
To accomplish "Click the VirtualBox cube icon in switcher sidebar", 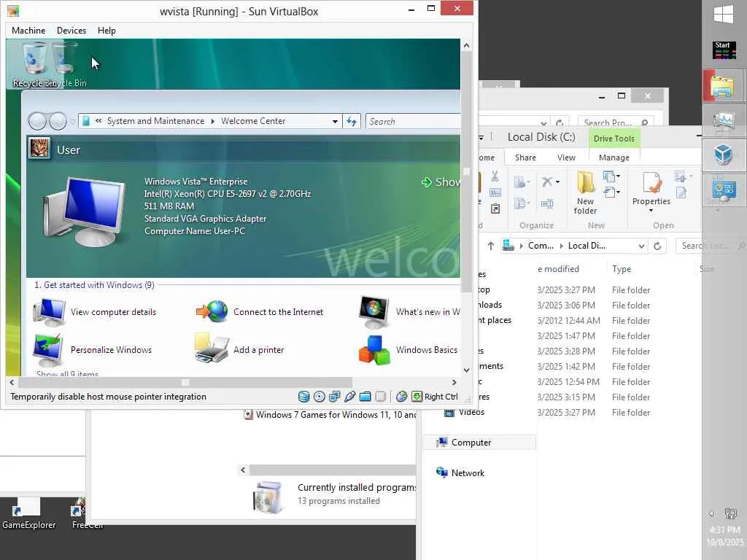I will pyautogui.click(x=723, y=155).
